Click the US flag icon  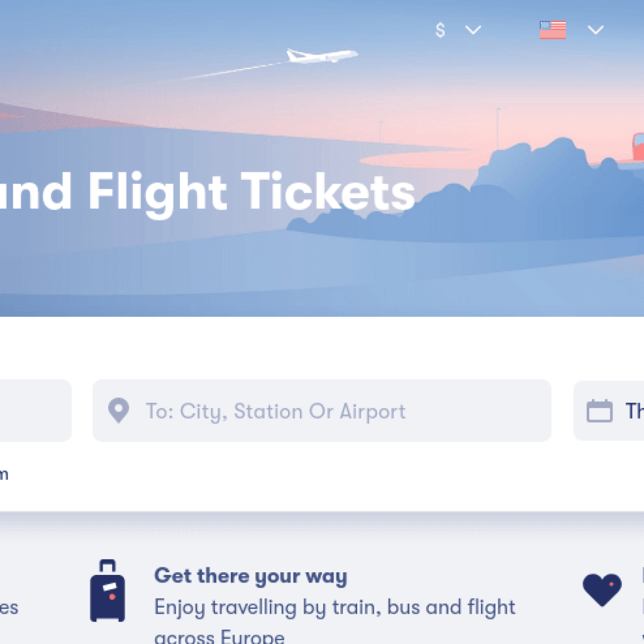point(553,30)
